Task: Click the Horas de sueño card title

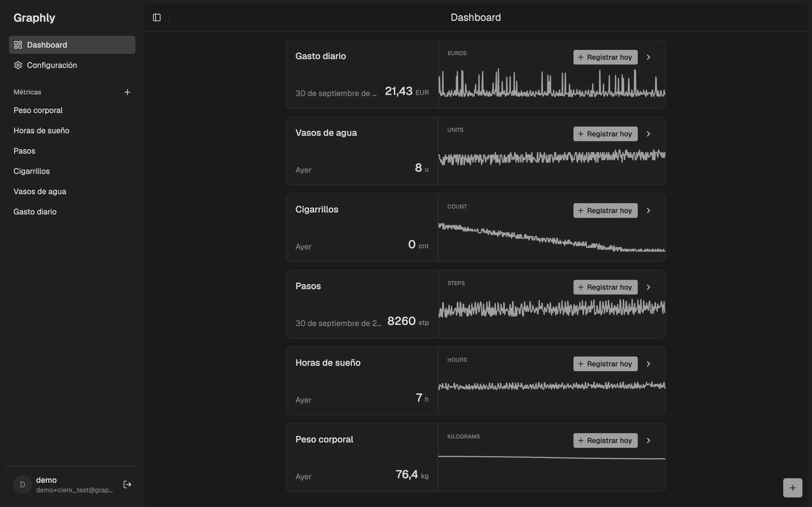Action: coord(328,363)
